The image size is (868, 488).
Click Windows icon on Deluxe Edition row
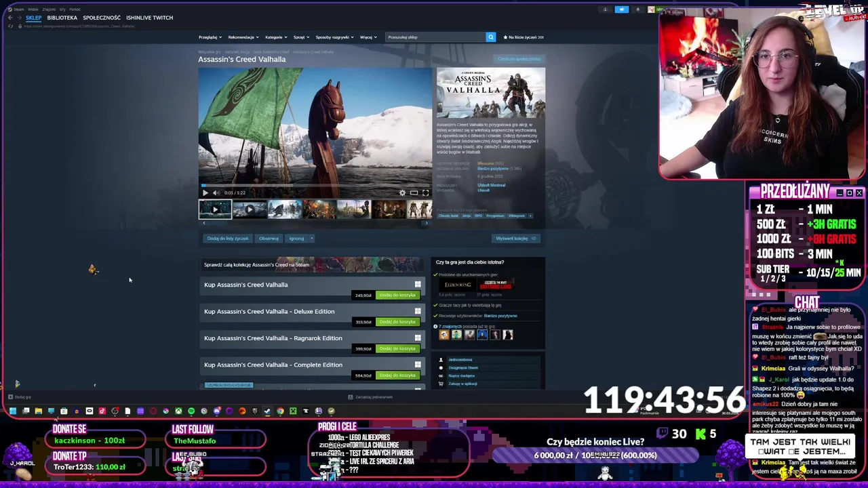pos(418,311)
